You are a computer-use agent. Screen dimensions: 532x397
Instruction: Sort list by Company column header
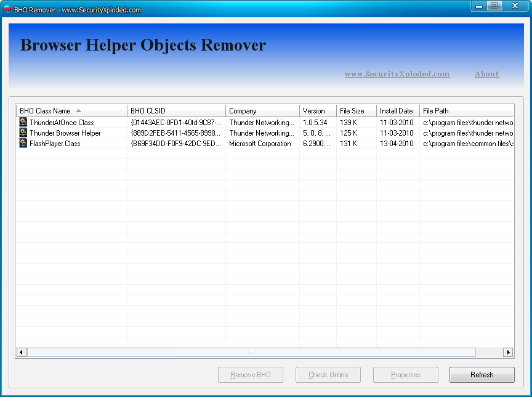(262, 111)
